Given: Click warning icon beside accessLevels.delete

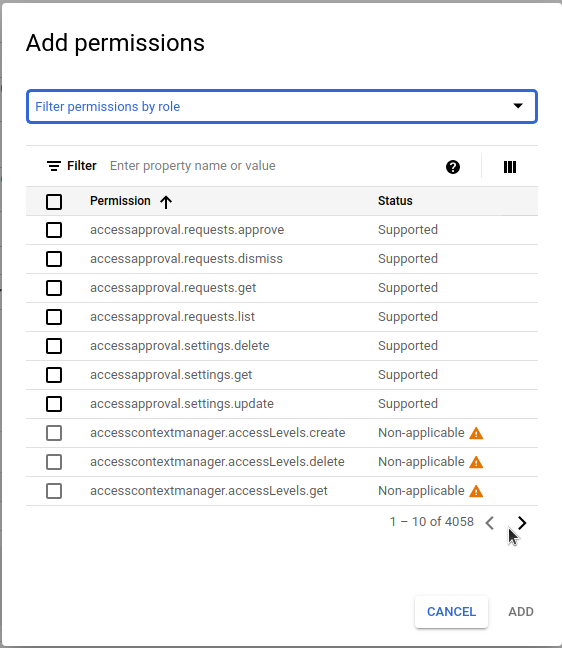Looking at the screenshot, I should point(476,462).
